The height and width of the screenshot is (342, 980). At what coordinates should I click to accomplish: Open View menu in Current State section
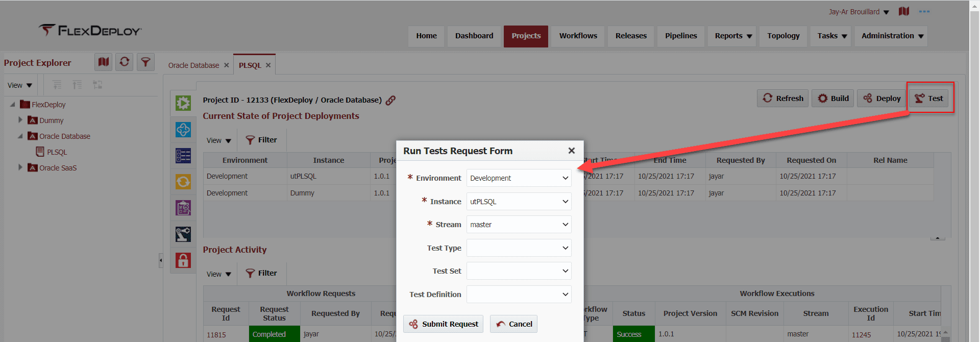pyautogui.click(x=219, y=140)
